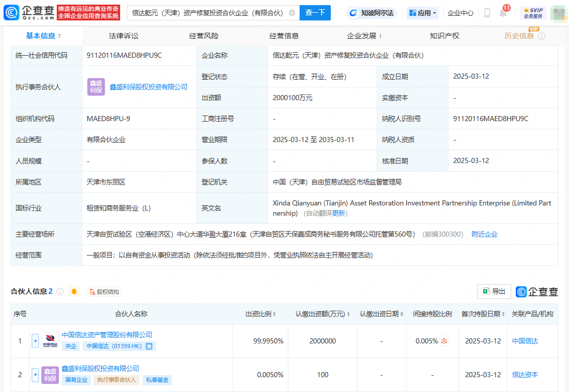The height and width of the screenshot is (392, 569).
Task: Click the 知彼阿尔法 AI assistant button
Action: pos(371,13)
